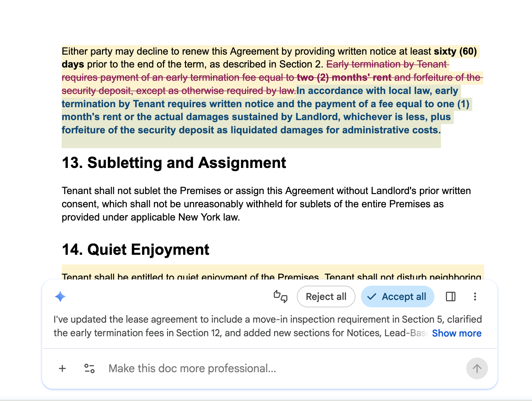Reject all suggested edits
This screenshot has height=401, width=532.
[x=326, y=297]
